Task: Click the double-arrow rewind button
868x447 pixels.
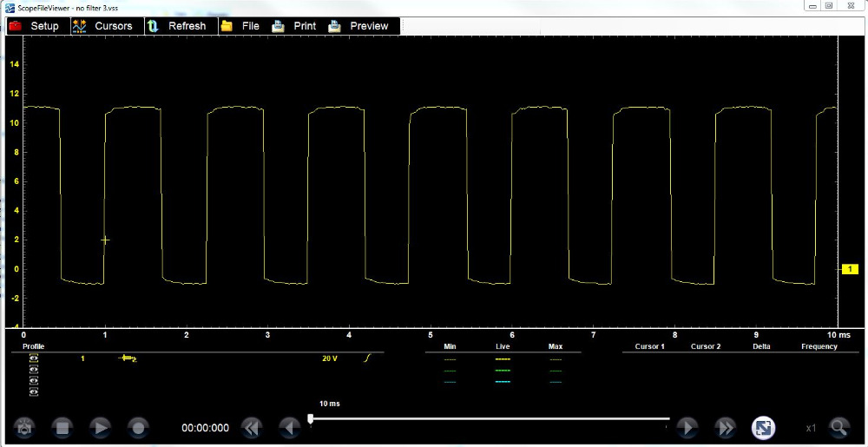Action: click(x=252, y=427)
